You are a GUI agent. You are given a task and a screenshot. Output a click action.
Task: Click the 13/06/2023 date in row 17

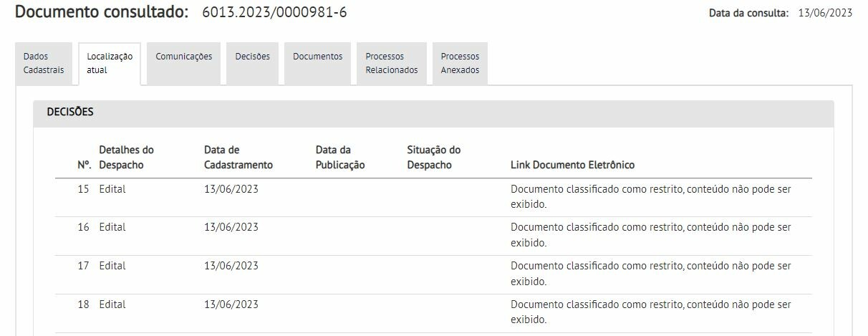231,266
